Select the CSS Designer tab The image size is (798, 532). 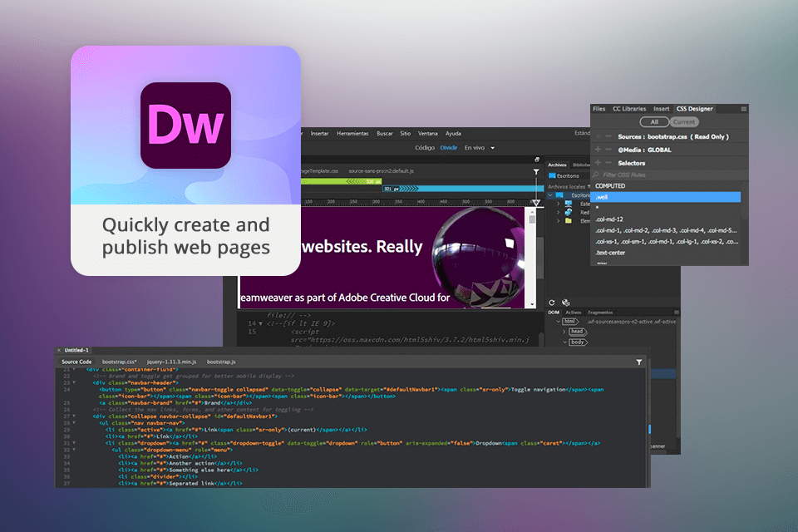tap(695, 109)
